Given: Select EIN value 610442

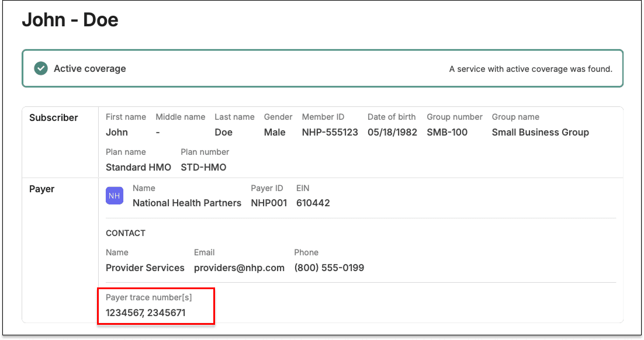Looking at the screenshot, I should 313,203.
